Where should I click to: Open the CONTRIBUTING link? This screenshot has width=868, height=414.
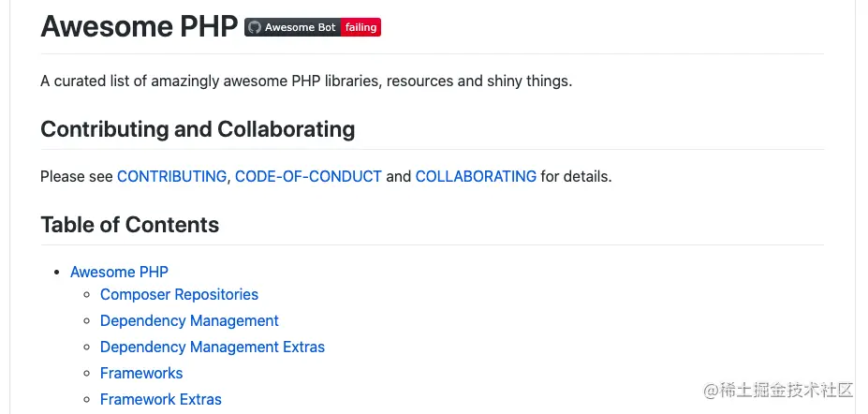(171, 176)
